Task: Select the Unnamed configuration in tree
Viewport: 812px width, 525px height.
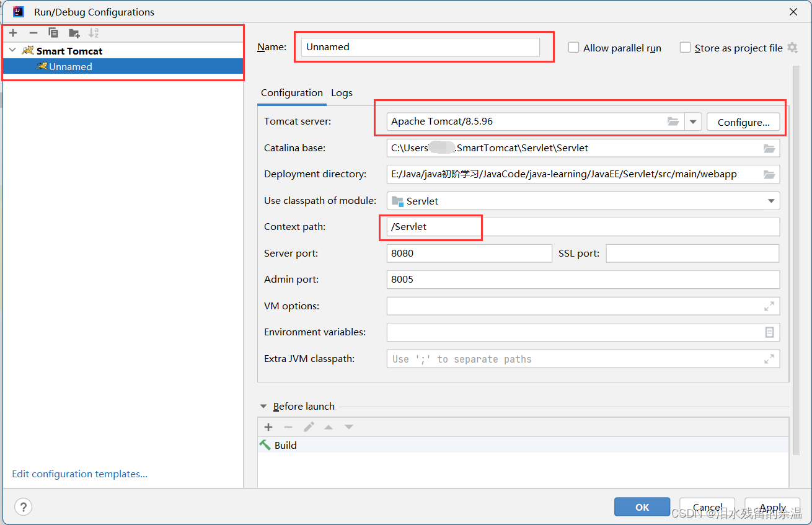Action: [123, 66]
